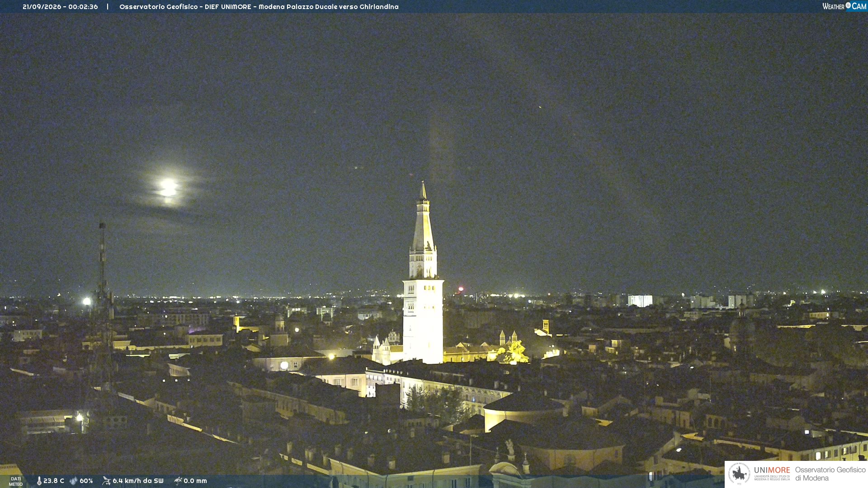Viewport: 868px width, 488px height.
Task: Click the 60% humidity reading
Action: pyautogui.click(x=86, y=481)
